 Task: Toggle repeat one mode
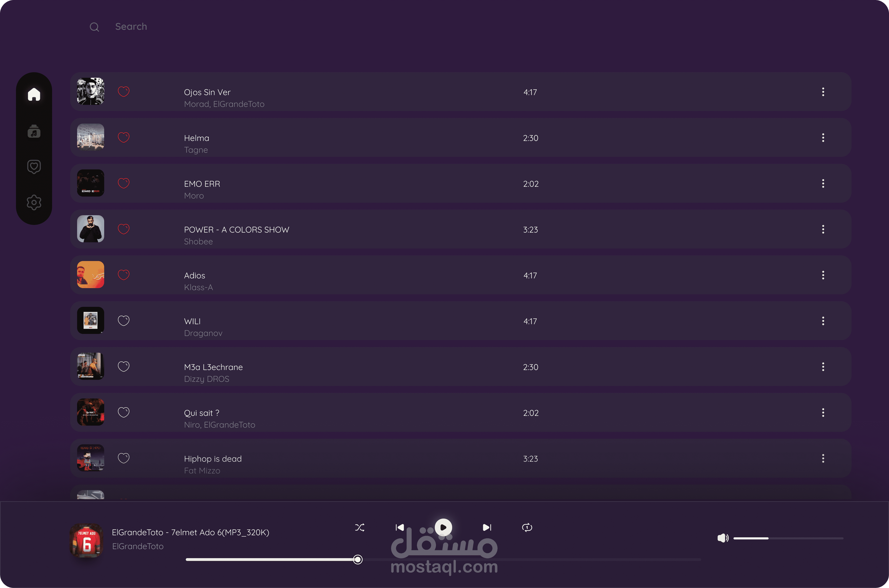[527, 528]
